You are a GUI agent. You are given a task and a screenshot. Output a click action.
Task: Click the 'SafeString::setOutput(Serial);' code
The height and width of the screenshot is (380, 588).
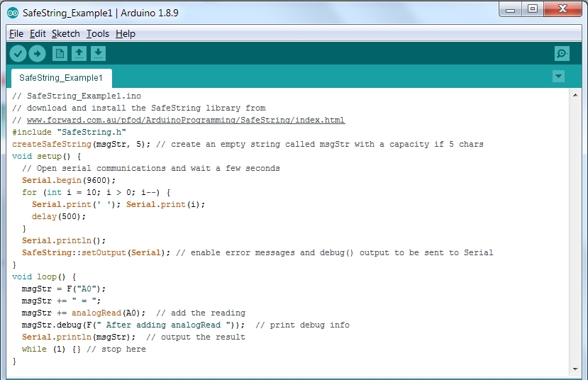click(x=96, y=252)
